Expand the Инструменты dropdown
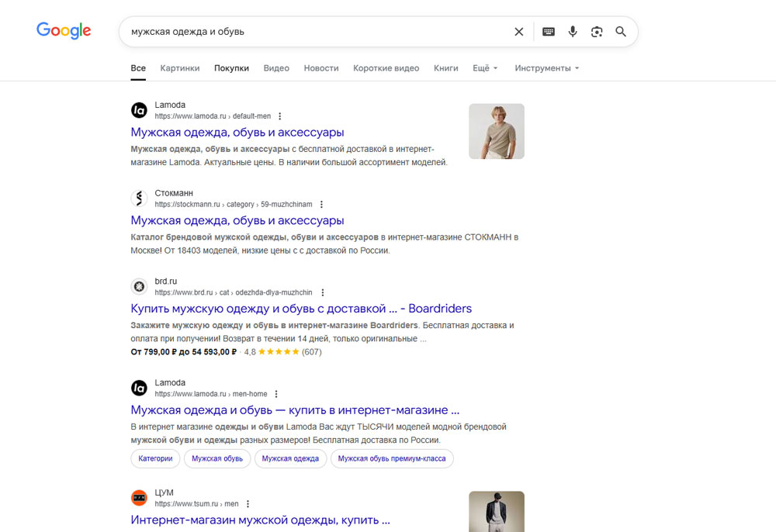Viewport: 776px width, 532px height. click(547, 68)
